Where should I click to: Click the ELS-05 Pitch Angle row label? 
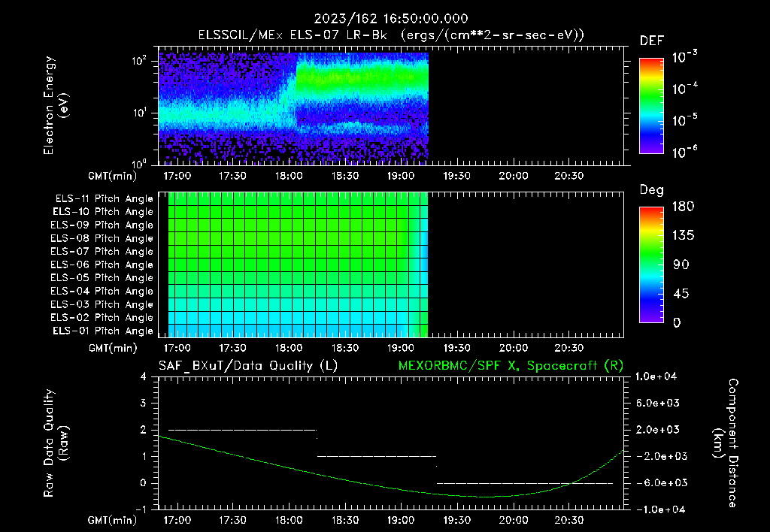[x=102, y=278]
